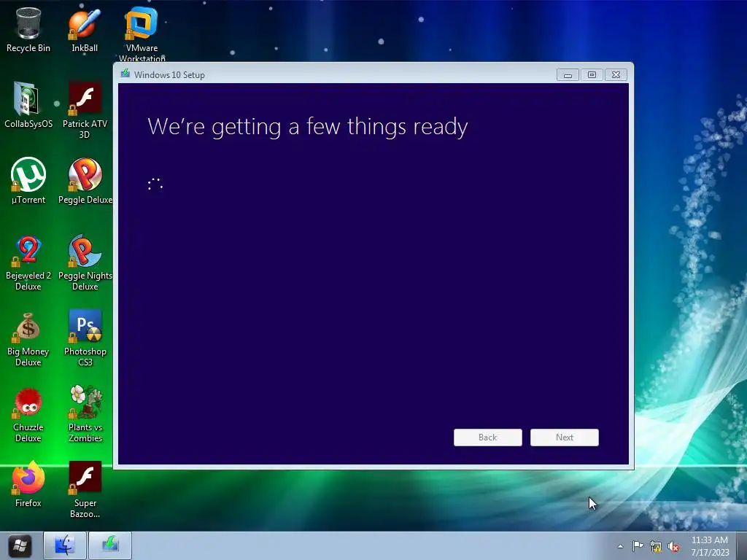Open the Recycle Bin desktop icon
The image size is (747, 560).
(28, 29)
